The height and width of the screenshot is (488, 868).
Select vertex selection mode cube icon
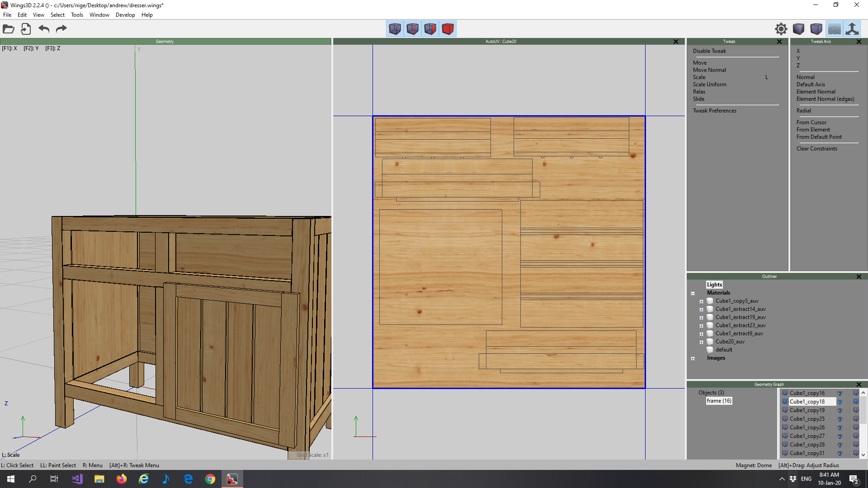(x=395, y=29)
